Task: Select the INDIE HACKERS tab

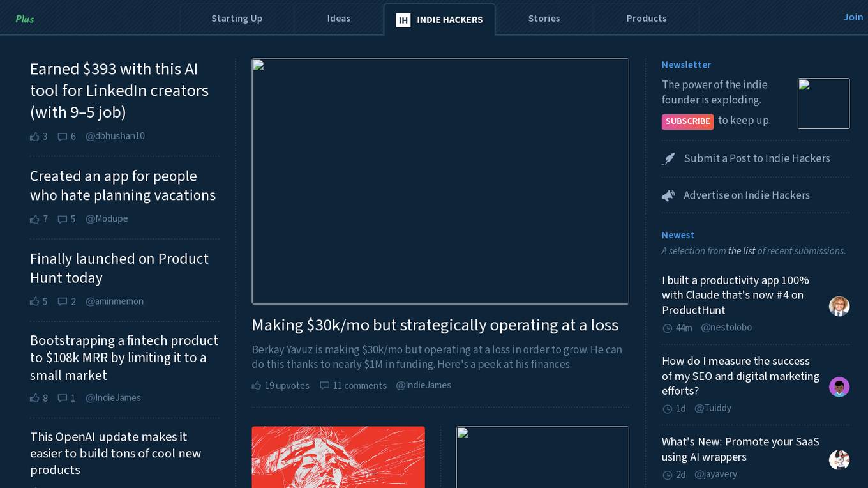Action: pyautogui.click(x=439, y=19)
